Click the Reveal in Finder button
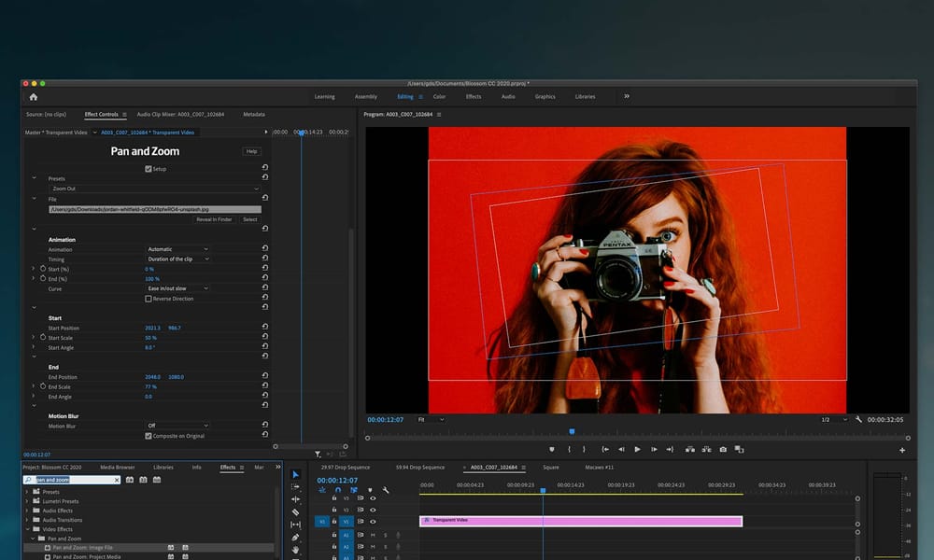Screen dimensions: 934x560 [214, 219]
